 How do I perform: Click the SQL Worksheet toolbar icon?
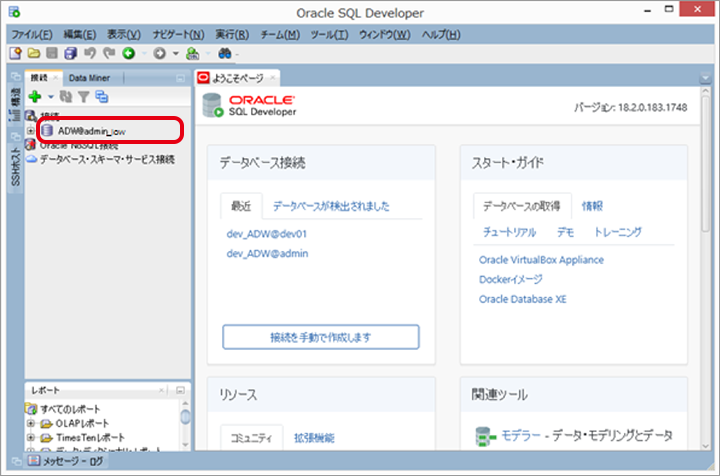[192, 53]
